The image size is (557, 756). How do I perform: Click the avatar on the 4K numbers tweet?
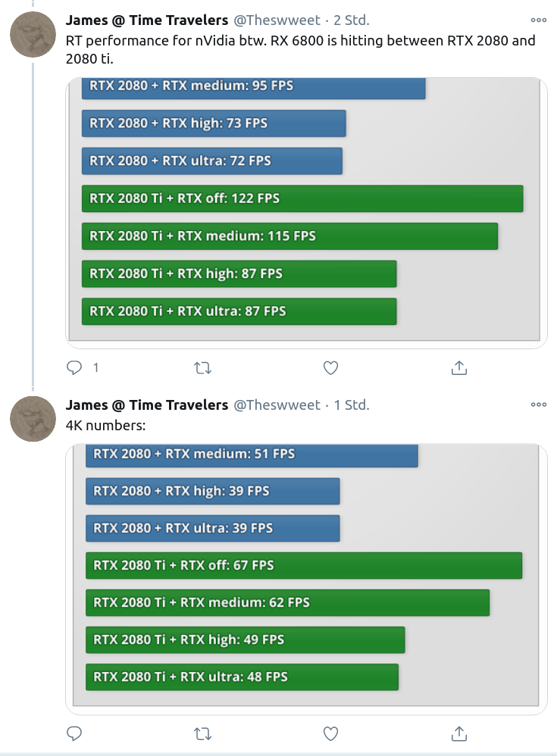pos(33,418)
